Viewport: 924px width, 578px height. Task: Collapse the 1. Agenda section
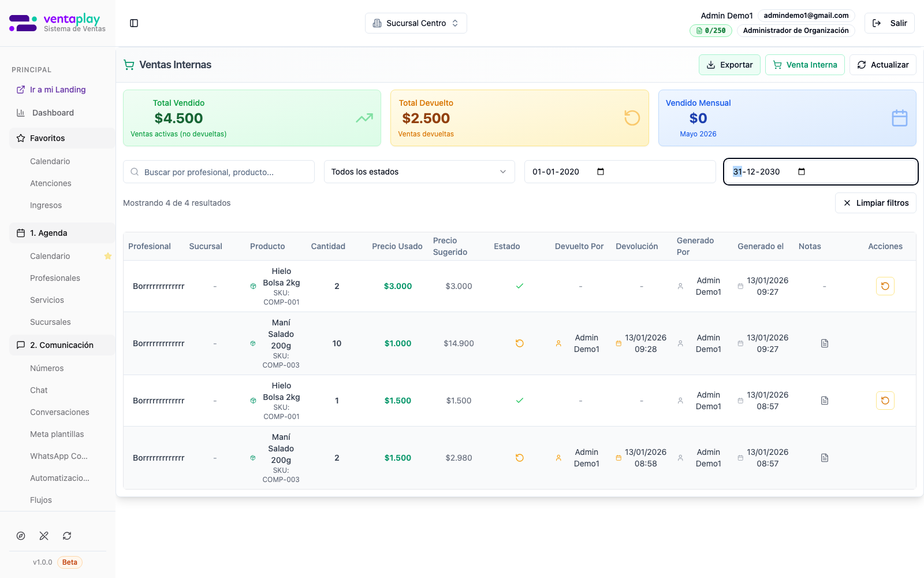62,233
